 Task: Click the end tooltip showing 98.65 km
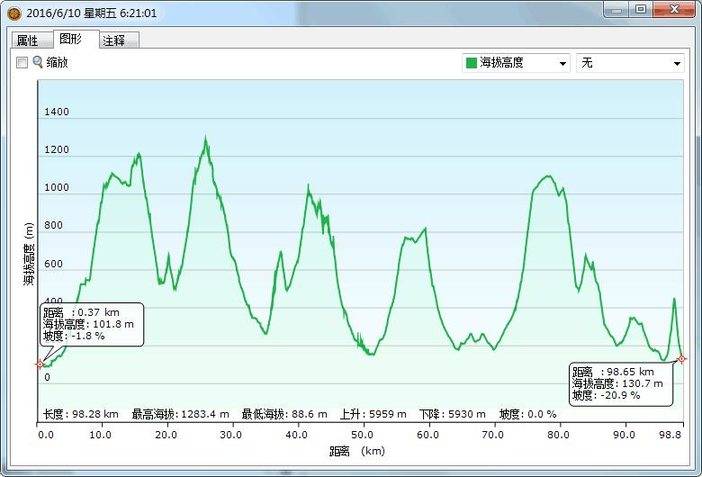click(621, 383)
